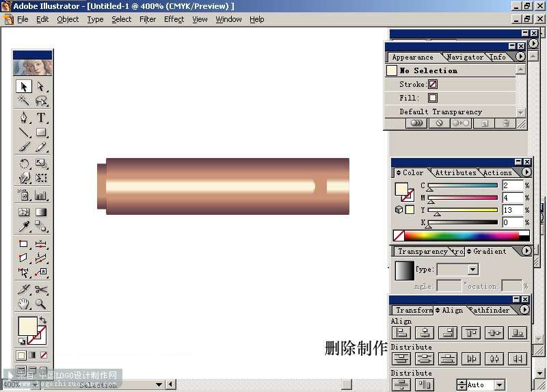Expand Color panel options via tab arrows
The height and width of the screenshot is (392, 547).
tap(399, 173)
